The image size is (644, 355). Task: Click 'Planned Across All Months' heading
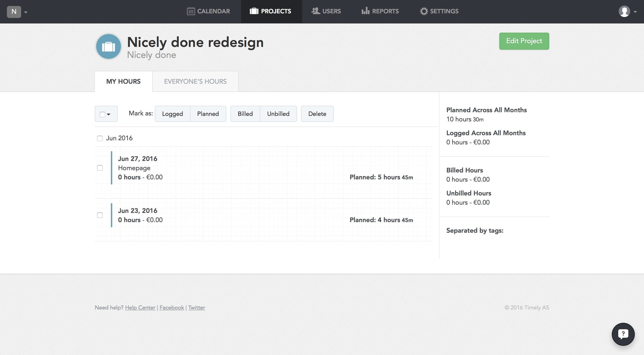click(x=486, y=110)
